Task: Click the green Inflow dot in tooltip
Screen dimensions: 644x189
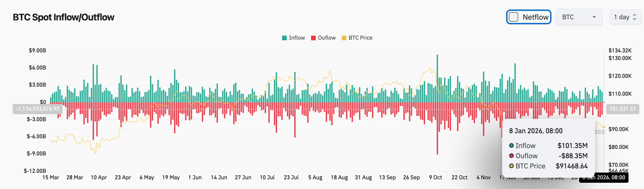Action: 511,145
